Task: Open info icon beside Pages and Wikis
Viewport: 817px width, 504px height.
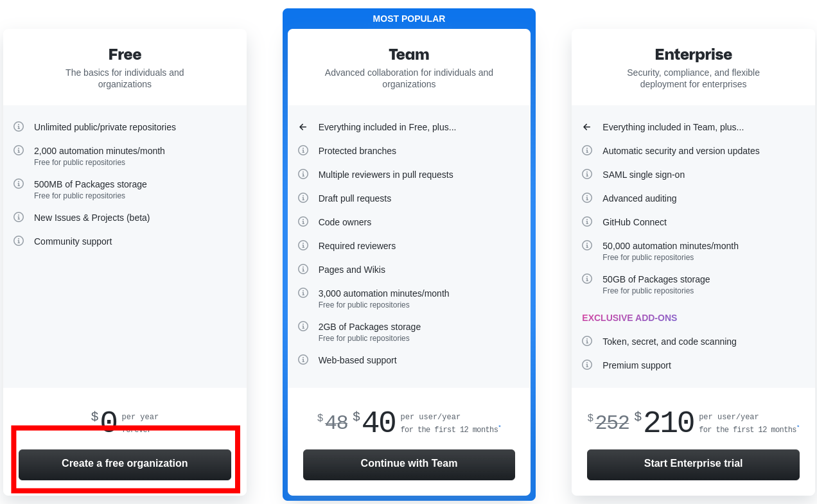Action: click(x=303, y=269)
